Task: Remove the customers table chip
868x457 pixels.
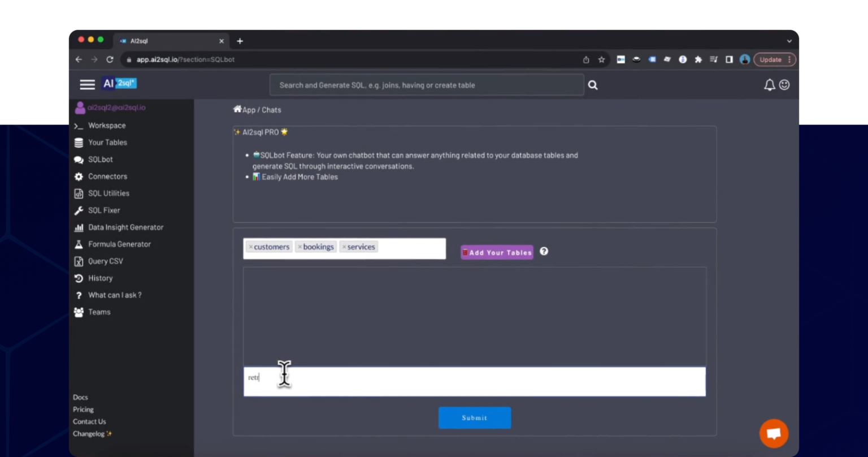Action: click(x=250, y=247)
